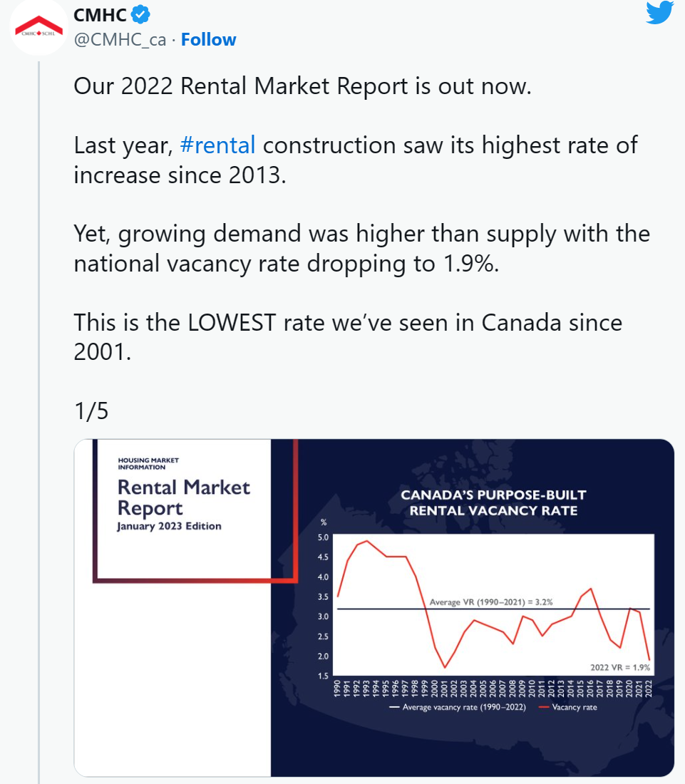The width and height of the screenshot is (685, 784).
Task: Click the vacancy rate chart title
Action: click(x=493, y=502)
